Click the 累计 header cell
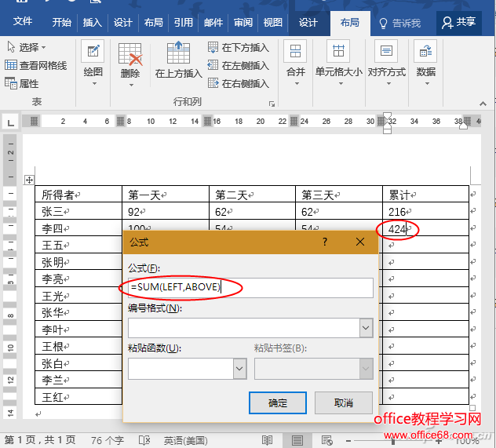 425,194
